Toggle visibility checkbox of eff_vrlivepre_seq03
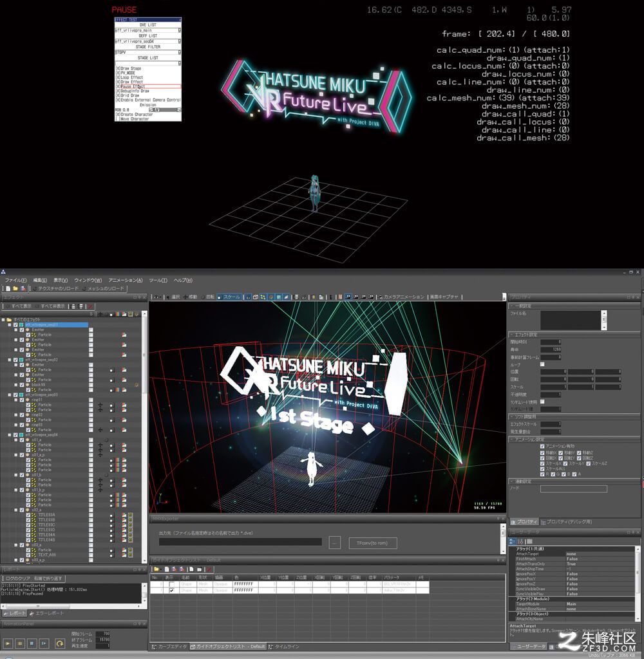644x659 pixels. coord(15,395)
